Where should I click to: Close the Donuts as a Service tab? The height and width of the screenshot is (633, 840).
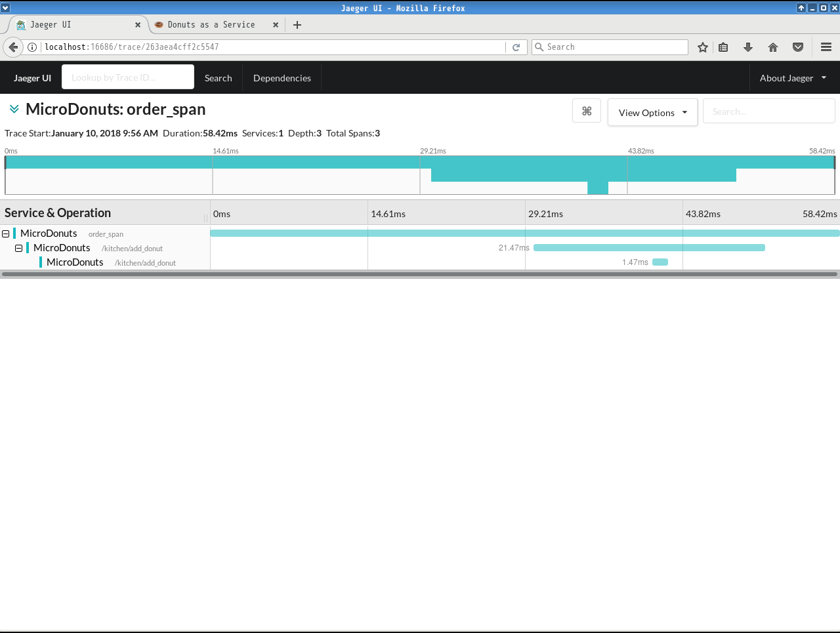276,25
